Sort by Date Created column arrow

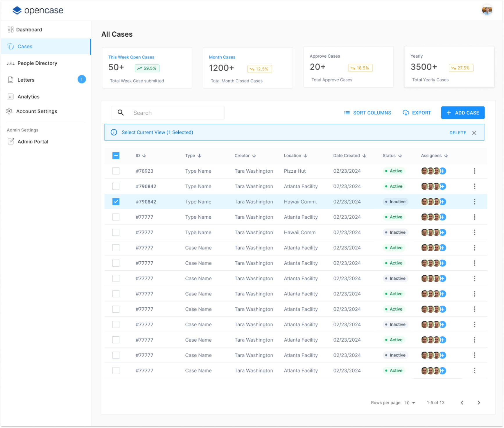[364, 156]
